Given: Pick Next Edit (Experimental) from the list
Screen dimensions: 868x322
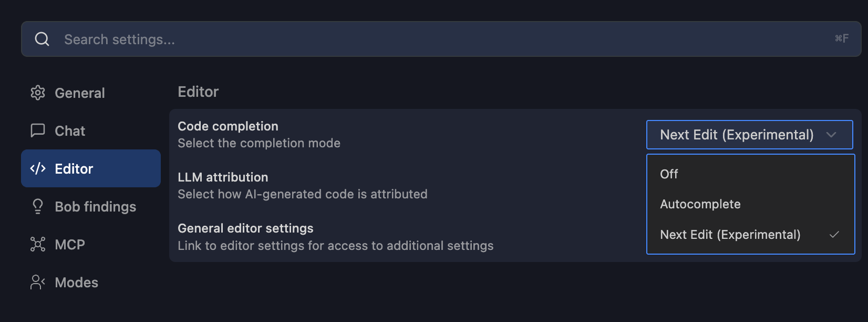Looking at the screenshot, I should [x=730, y=235].
